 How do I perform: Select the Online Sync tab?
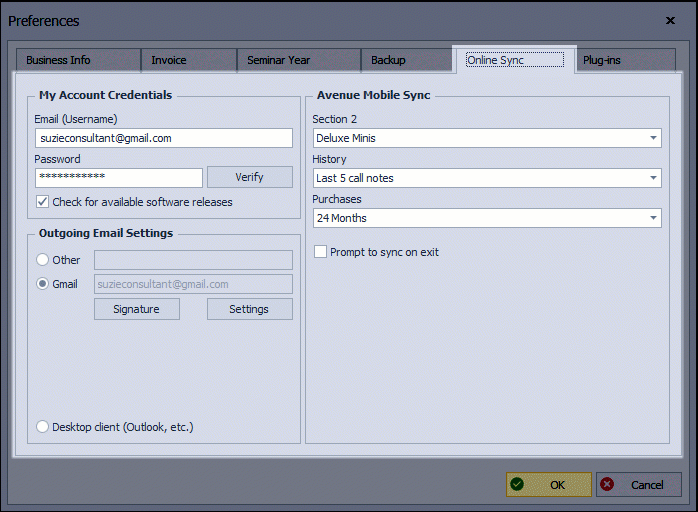tap(515, 60)
